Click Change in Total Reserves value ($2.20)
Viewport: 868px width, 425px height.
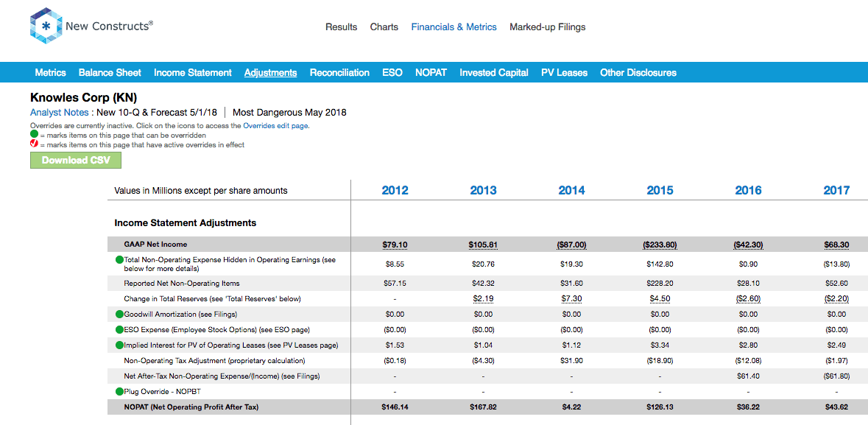pos(836,298)
